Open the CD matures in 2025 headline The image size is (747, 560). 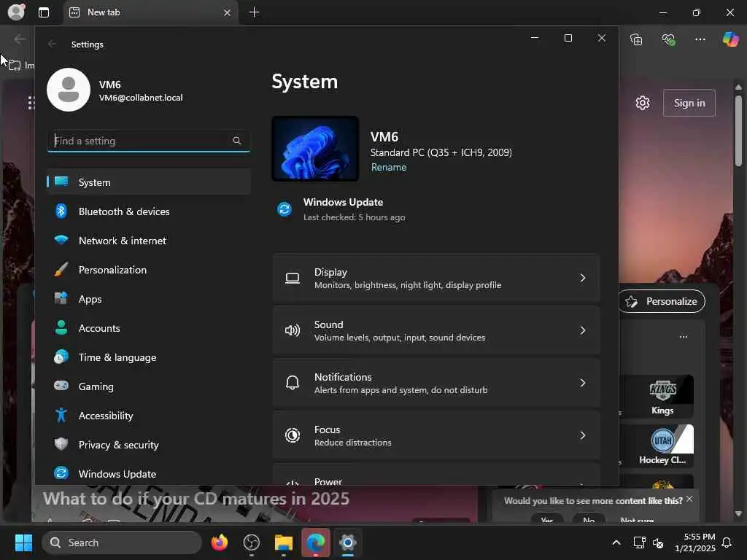tap(196, 499)
